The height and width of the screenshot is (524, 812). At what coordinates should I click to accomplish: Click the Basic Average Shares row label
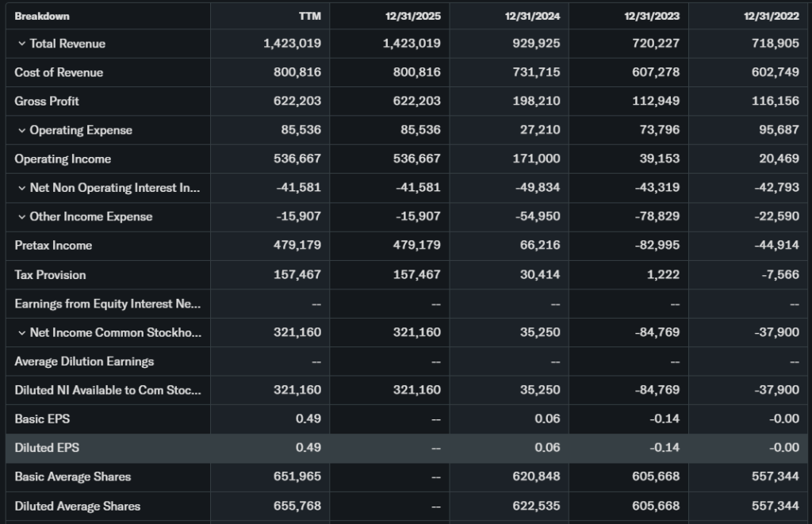72,476
